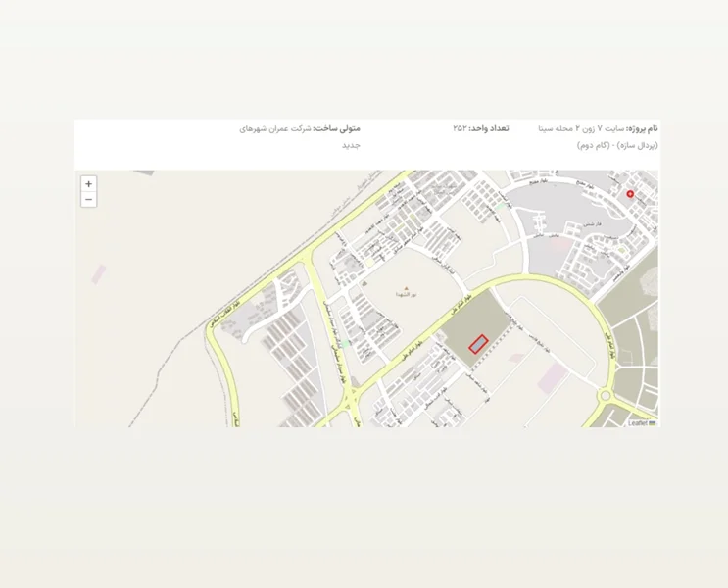Select the red outlined project site rectangle
The width and height of the screenshot is (728, 588).
click(478, 344)
